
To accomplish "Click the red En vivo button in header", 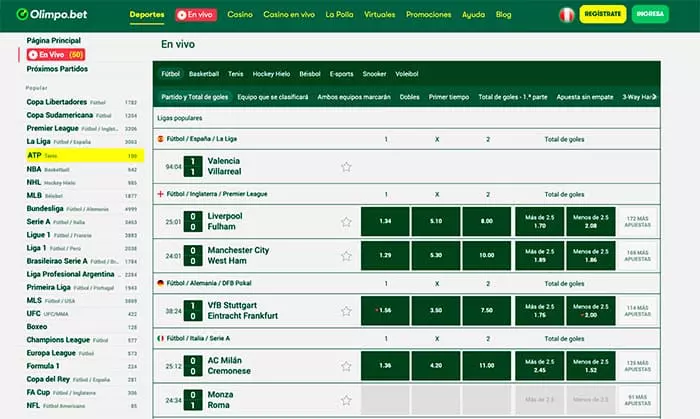I will click(x=195, y=15).
